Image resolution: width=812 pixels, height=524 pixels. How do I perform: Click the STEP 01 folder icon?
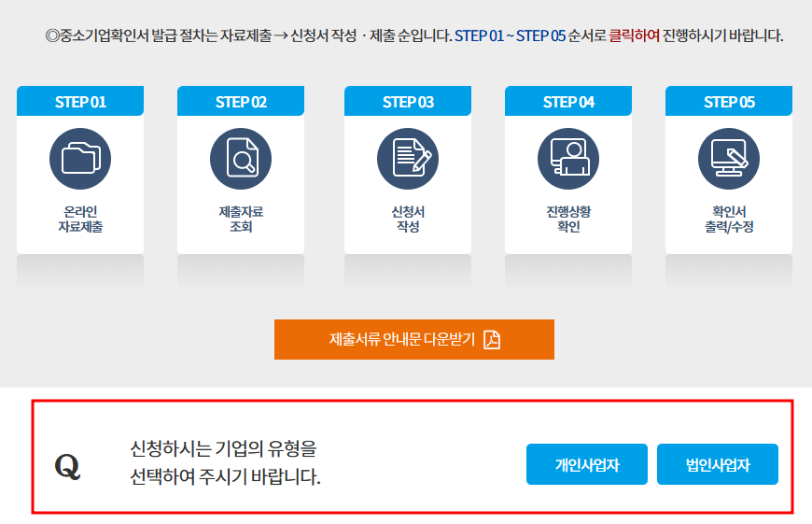(x=80, y=159)
